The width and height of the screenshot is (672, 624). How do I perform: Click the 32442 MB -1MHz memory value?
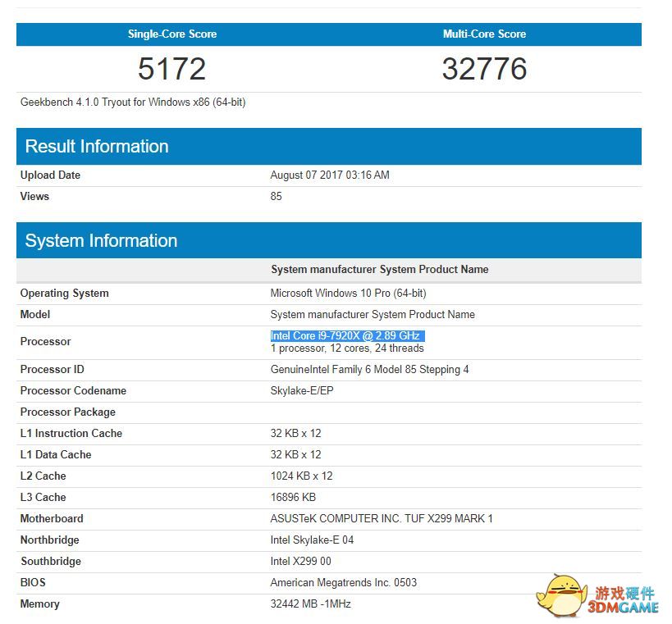point(311,604)
